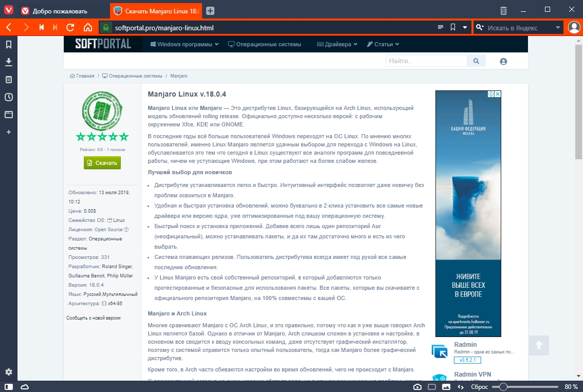583x392 pixels.
Task: Click Сообщить о новой версии link
Action: (x=94, y=318)
